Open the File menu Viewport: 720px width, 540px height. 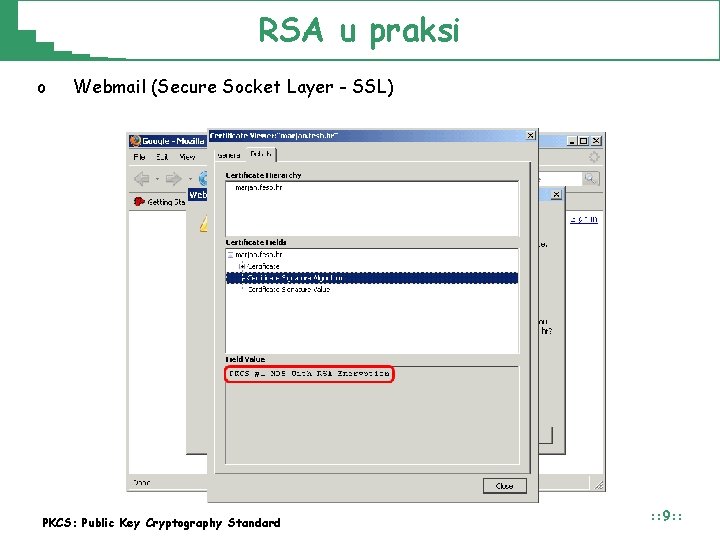(139, 157)
